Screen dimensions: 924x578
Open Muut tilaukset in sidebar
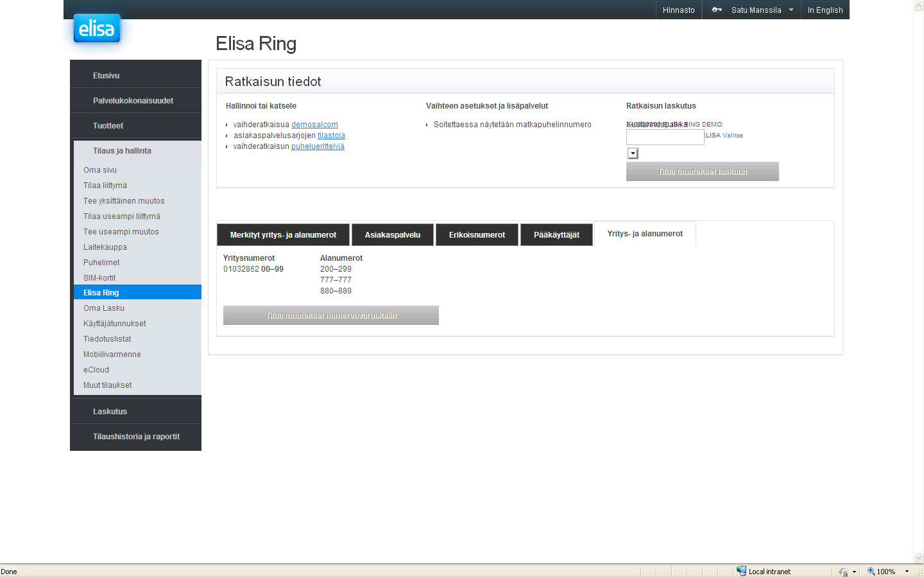pos(108,385)
